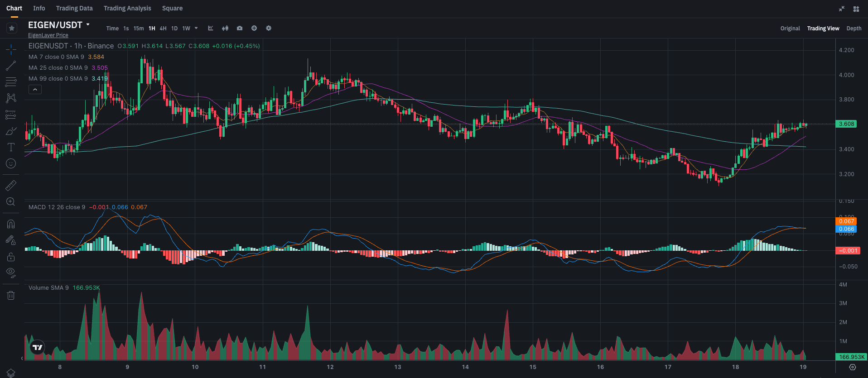
Task: Open the EigenLayer Price link
Action: [48, 35]
